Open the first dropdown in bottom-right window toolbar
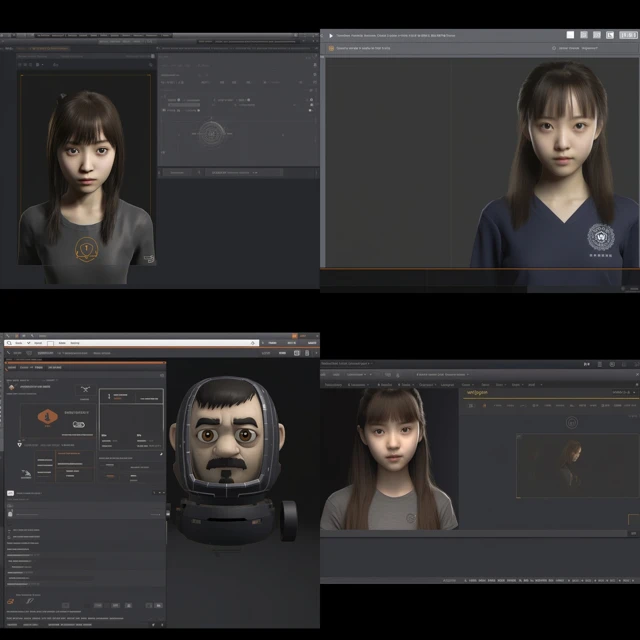 click(x=357, y=374)
